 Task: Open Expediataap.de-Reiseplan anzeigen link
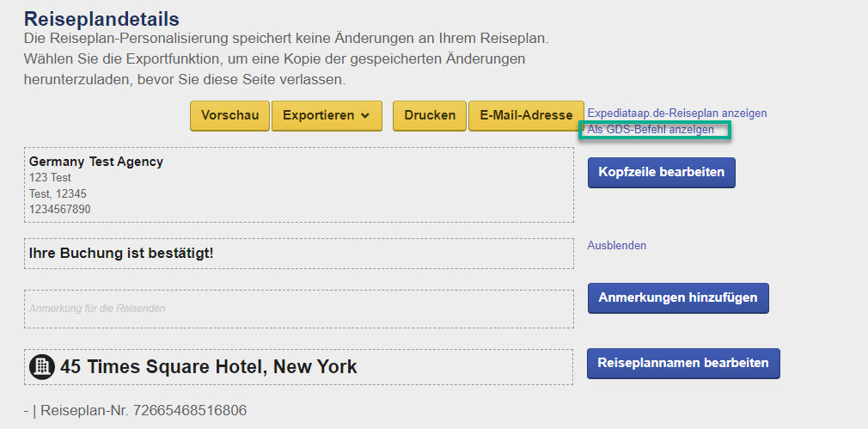(x=677, y=113)
